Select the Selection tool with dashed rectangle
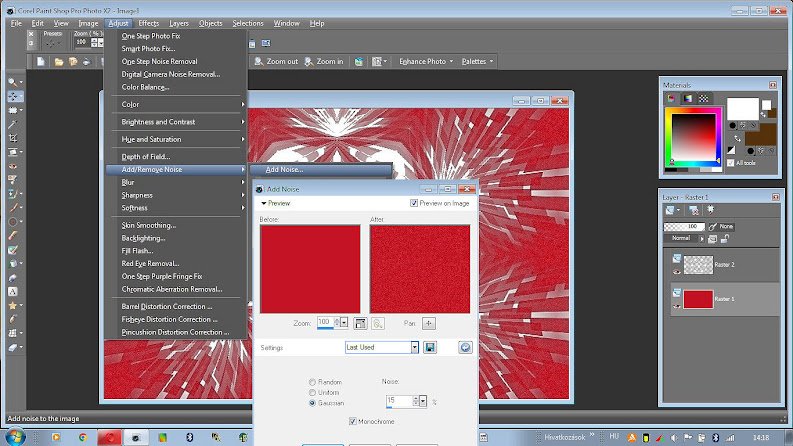793x446 pixels. pyautogui.click(x=13, y=110)
